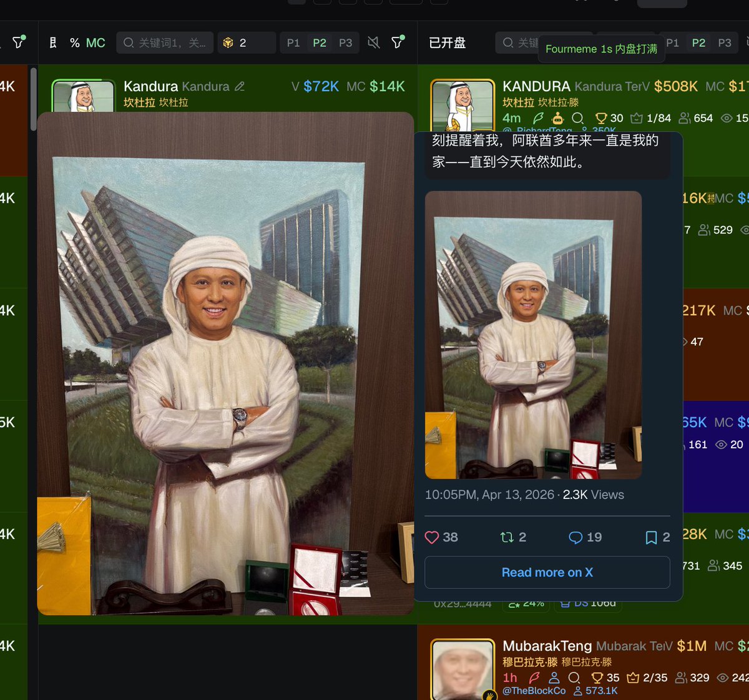Click the $508K volume value in the KANDURA row
This screenshot has width=749, height=700.
click(x=676, y=86)
